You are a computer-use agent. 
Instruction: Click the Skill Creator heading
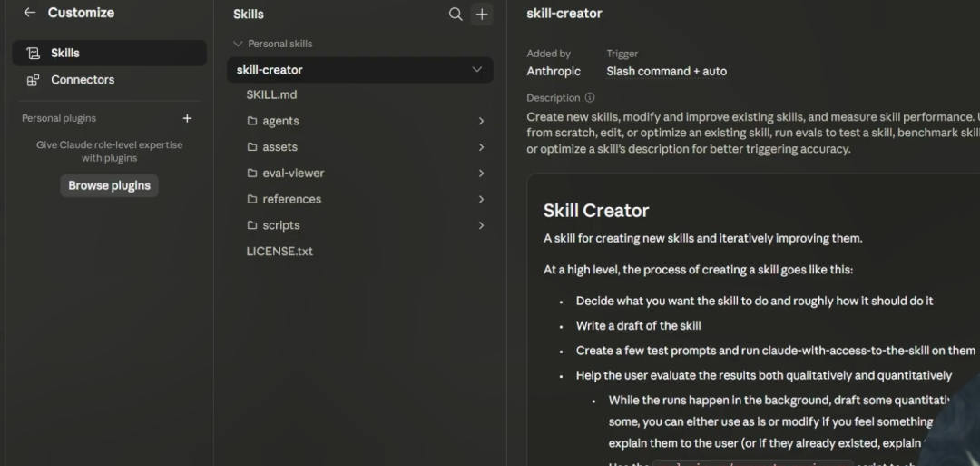pos(596,211)
